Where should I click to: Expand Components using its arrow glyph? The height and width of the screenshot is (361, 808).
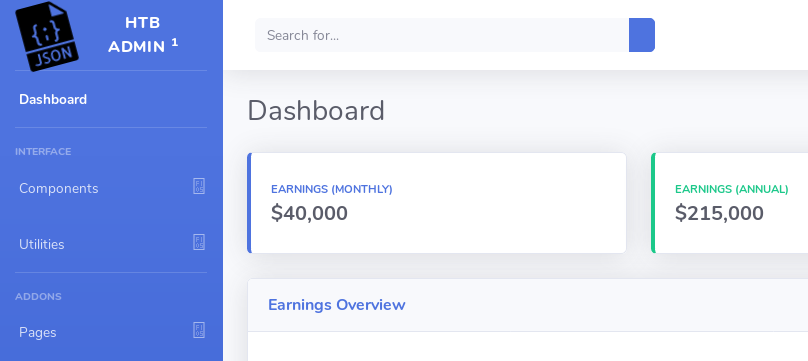point(199,186)
